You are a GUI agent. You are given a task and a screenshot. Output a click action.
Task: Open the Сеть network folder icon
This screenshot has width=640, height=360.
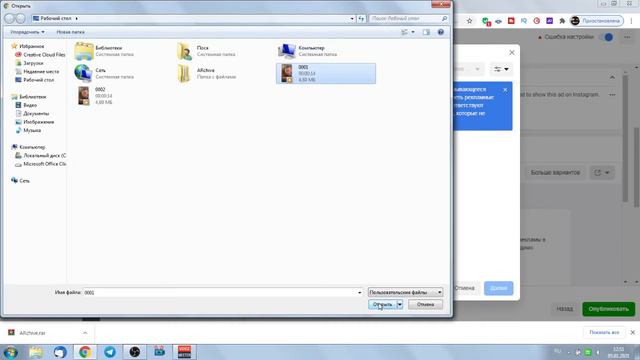point(84,73)
